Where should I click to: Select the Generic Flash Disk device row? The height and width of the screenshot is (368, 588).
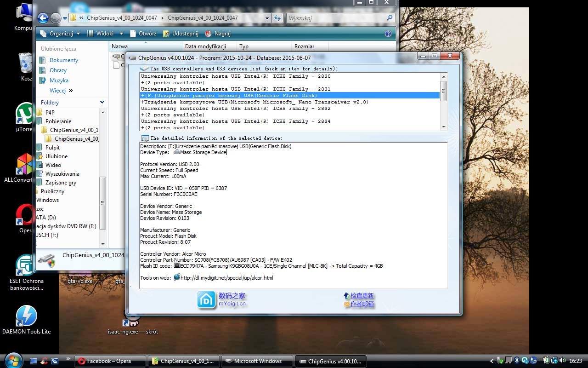(290, 96)
